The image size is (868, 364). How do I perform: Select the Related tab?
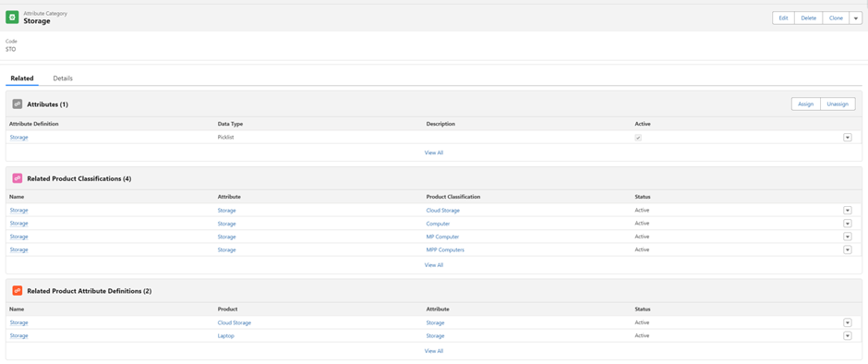[22, 79]
